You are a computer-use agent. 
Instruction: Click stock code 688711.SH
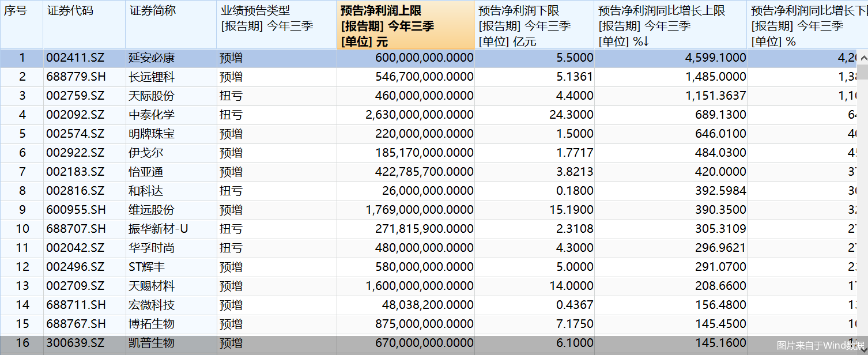coord(76,305)
